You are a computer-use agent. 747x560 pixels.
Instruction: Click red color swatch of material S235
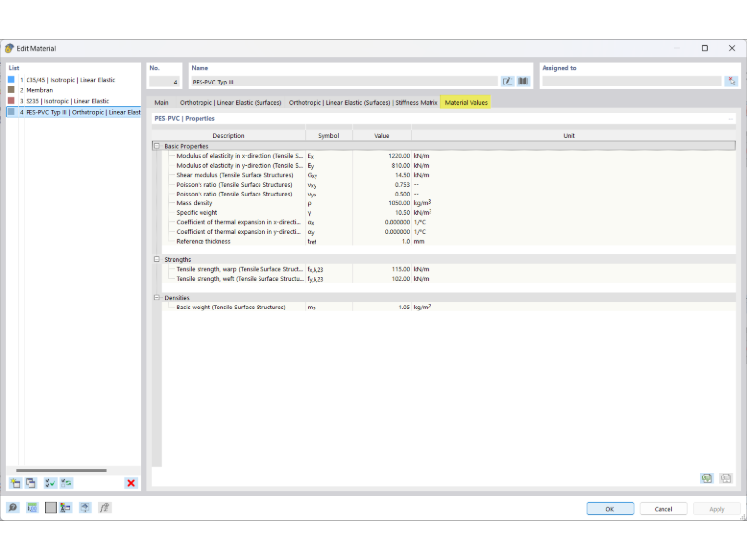pyautogui.click(x=12, y=101)
